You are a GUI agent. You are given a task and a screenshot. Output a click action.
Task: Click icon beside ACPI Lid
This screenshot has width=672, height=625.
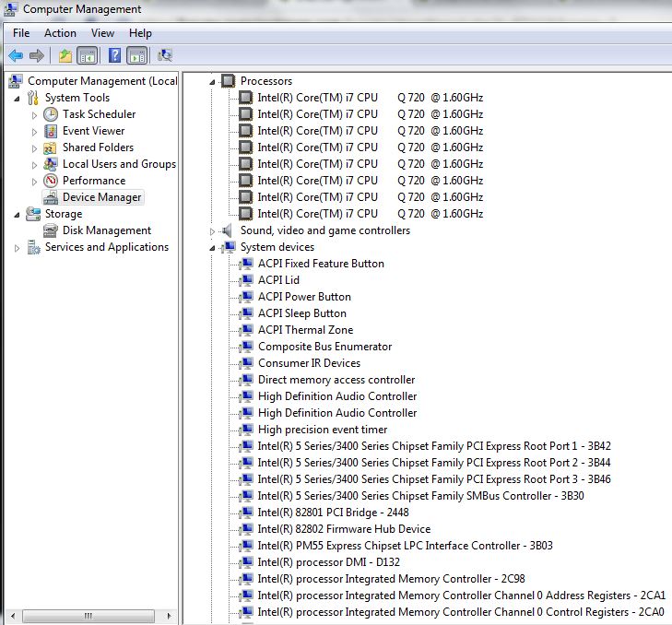click(246, 280)
